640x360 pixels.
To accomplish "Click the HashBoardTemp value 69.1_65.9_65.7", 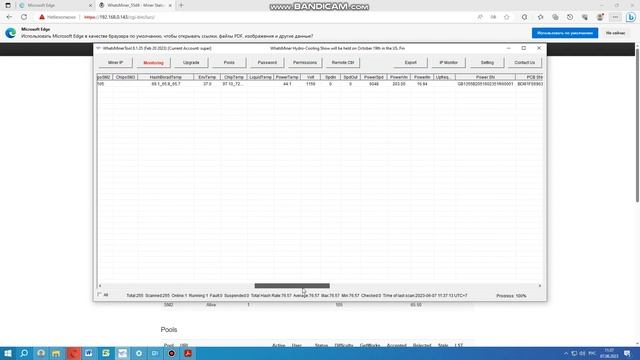I will tap(166, 84).
